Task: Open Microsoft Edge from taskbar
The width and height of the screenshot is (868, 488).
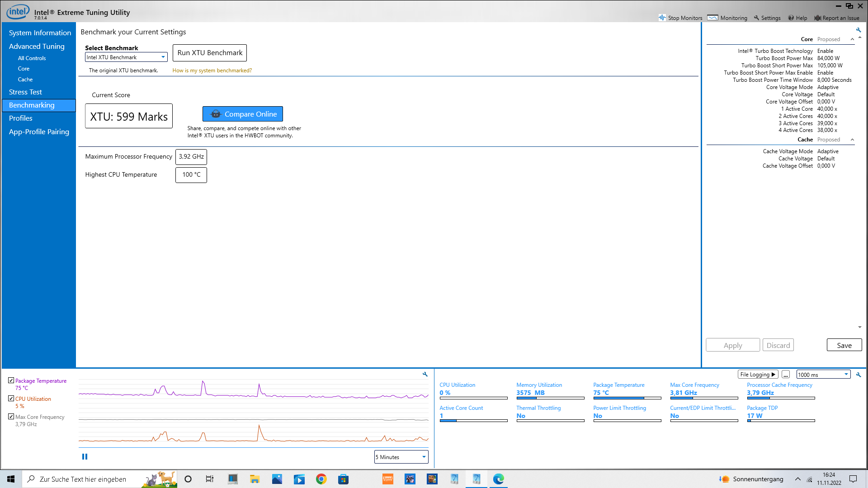Action: point(498,479)
